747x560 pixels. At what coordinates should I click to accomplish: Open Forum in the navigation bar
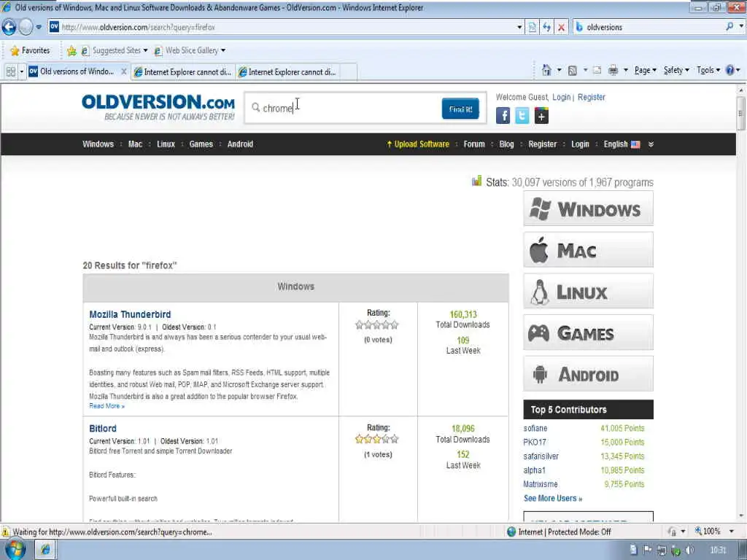pos(474,144)
